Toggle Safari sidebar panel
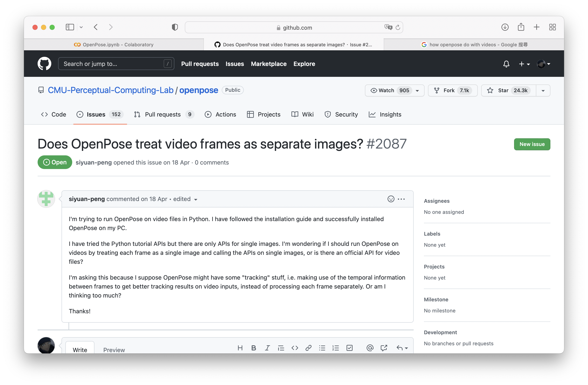This screenshot has width=588, height=385. point(70,27)
